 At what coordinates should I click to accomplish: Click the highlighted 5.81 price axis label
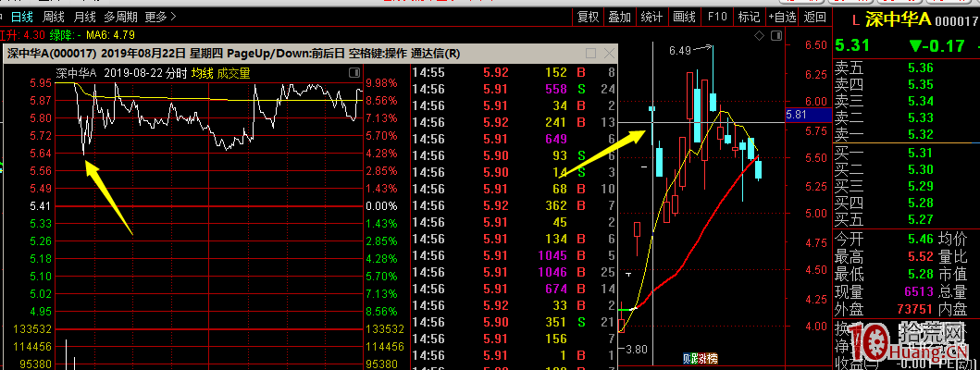pyautogui.click(x=808, y=115)
